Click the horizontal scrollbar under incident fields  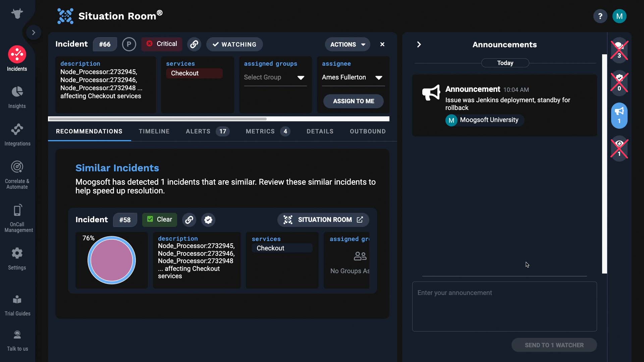[158, 119]
